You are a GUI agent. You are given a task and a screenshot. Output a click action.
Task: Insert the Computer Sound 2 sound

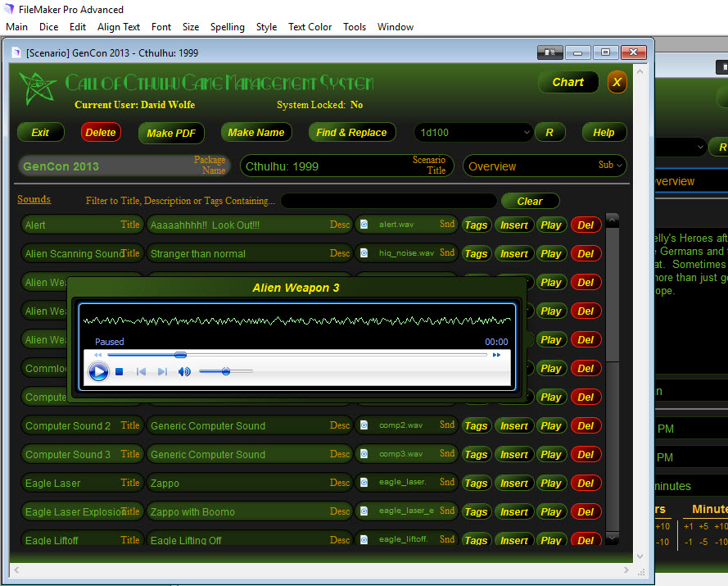tap(514, 425)
